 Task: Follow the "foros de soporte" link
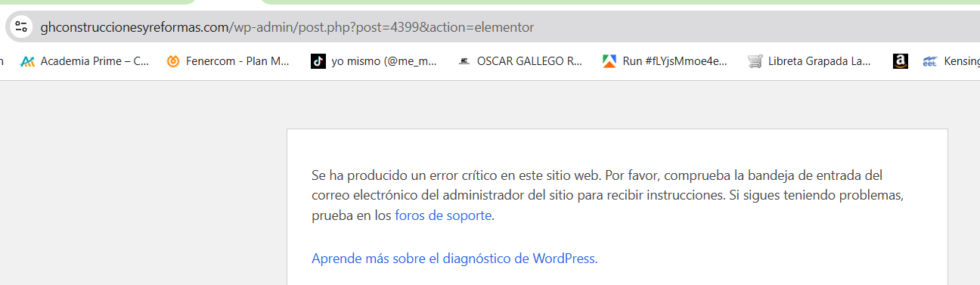[443, 215]
